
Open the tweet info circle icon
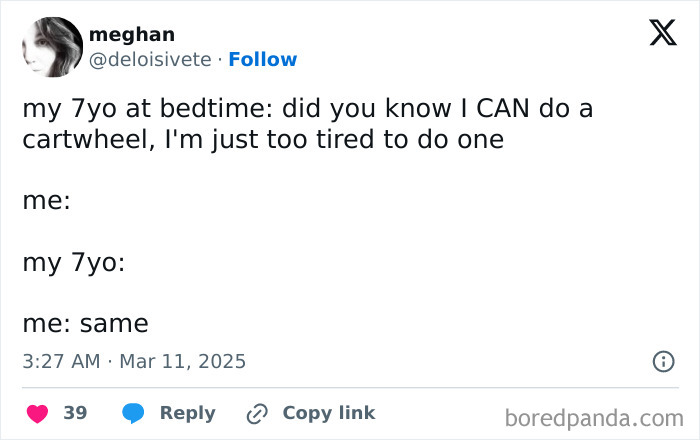pos(662,362)
